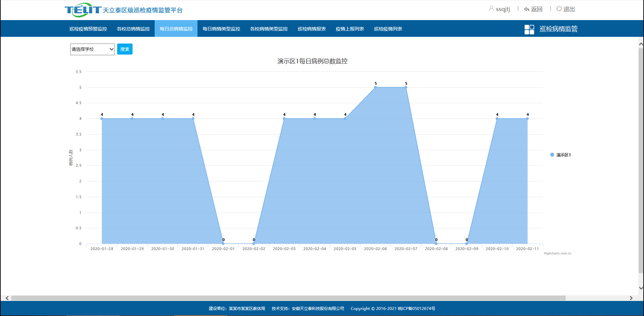Toggle the 演示区1 legend series marker
This screenshot has width=644, height=316.
pos(552,155)
